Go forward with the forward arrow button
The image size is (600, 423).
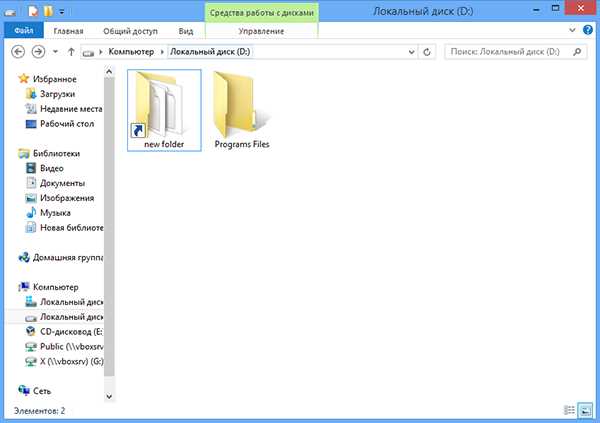(38, 52)
